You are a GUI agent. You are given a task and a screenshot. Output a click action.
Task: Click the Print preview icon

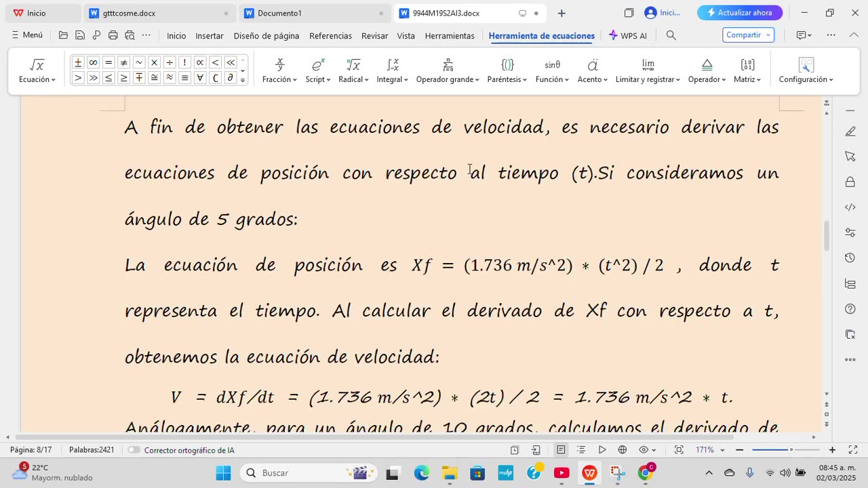(x=130, y=35)
